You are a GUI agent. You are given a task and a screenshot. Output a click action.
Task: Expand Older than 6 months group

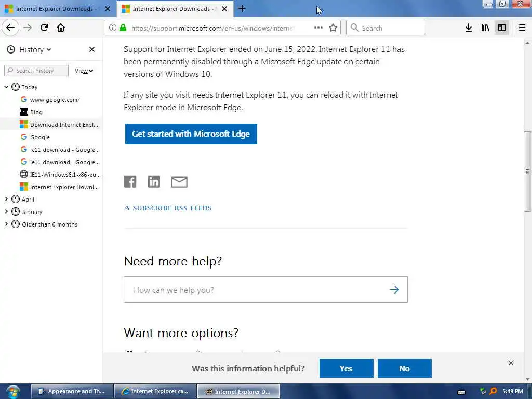point(6,224)
